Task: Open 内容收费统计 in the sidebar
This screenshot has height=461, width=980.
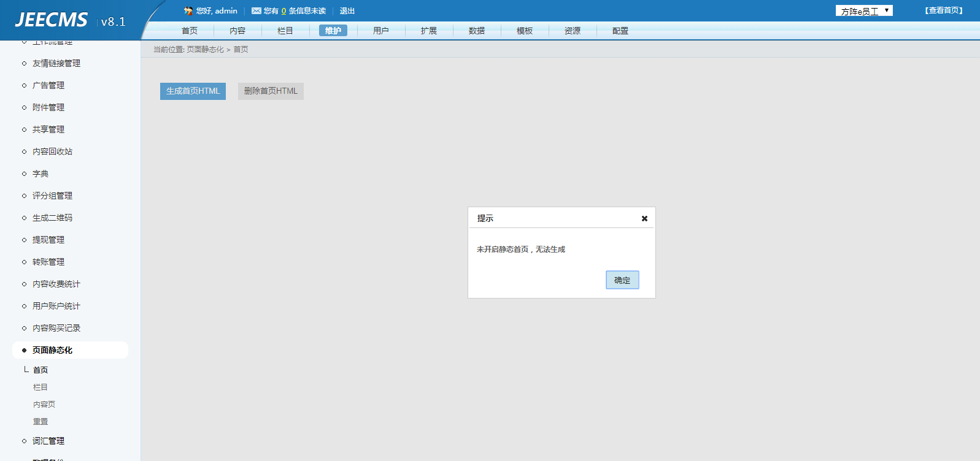Action: 56,284
